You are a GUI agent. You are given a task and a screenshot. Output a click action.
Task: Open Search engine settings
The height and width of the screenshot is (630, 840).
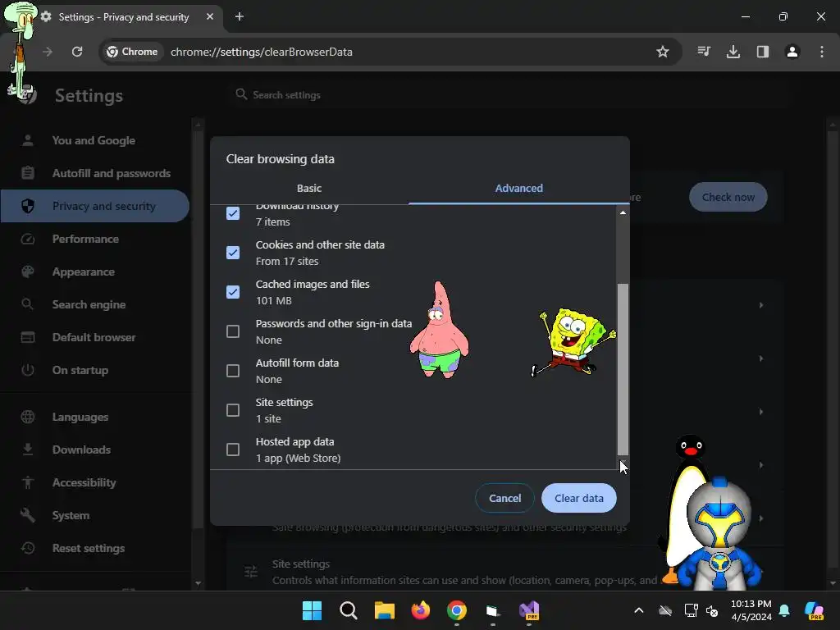click(94, 304)
